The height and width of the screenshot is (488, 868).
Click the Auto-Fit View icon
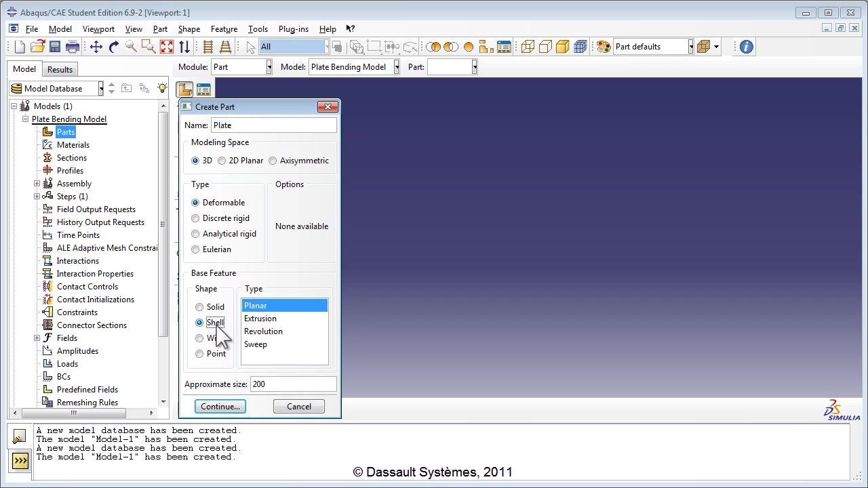tap(167, 47)
